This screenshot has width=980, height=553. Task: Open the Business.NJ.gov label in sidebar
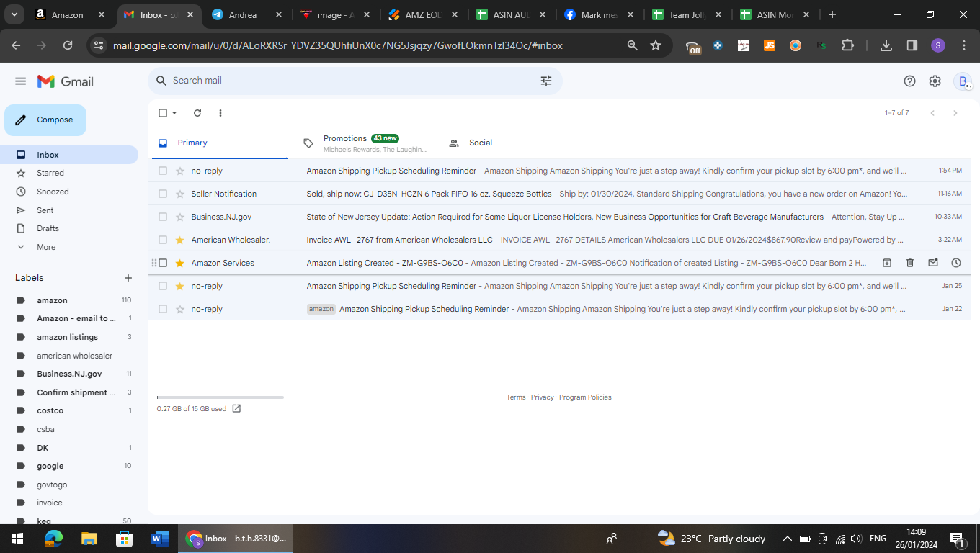pyautogui.click(x=69, y=374)
